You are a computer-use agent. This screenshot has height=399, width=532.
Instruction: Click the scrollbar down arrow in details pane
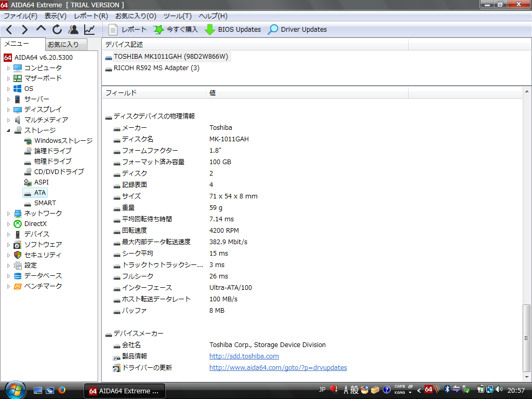click(x=526, y=377)
